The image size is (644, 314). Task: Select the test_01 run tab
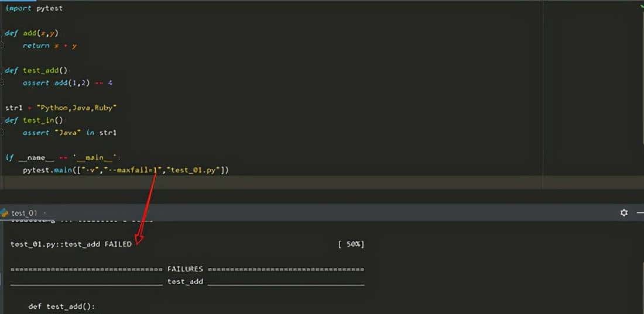24,213
